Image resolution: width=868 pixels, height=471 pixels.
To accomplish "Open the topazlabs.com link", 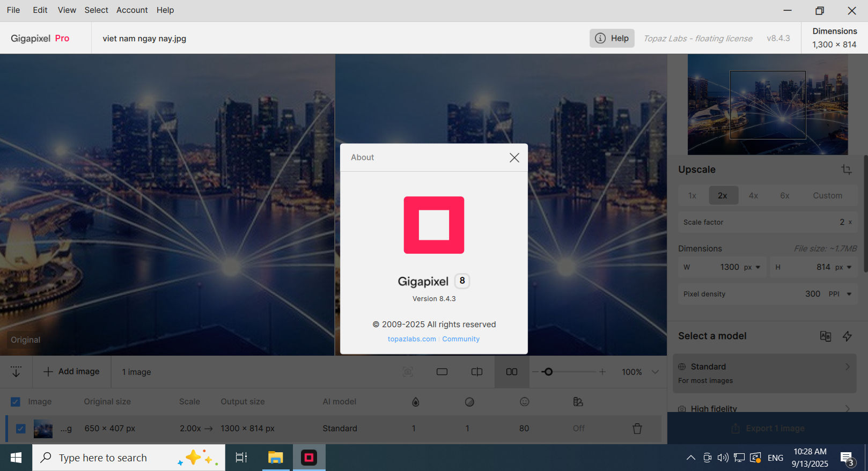I will click(x=411, y=339).
